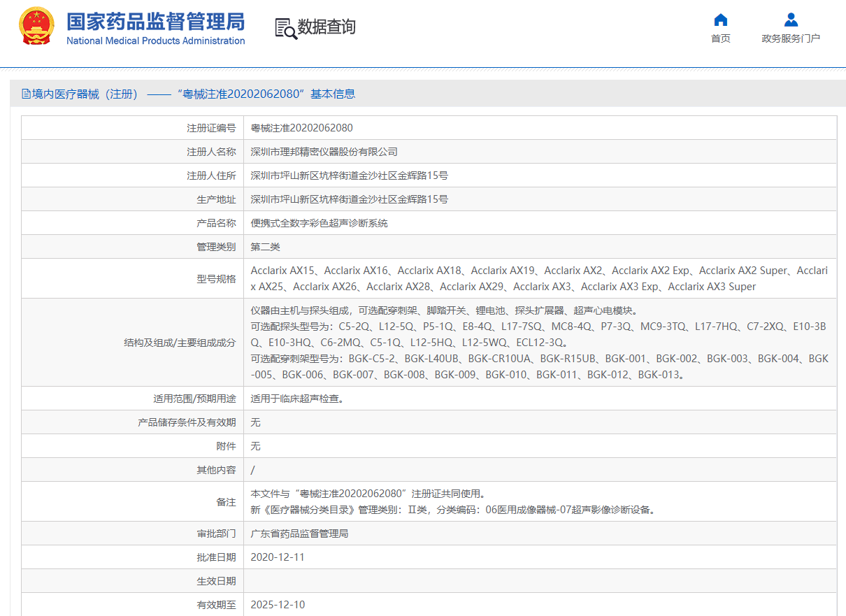Click the NMPA national emblem logo
The image size is (846, 616).
[36, 27]
